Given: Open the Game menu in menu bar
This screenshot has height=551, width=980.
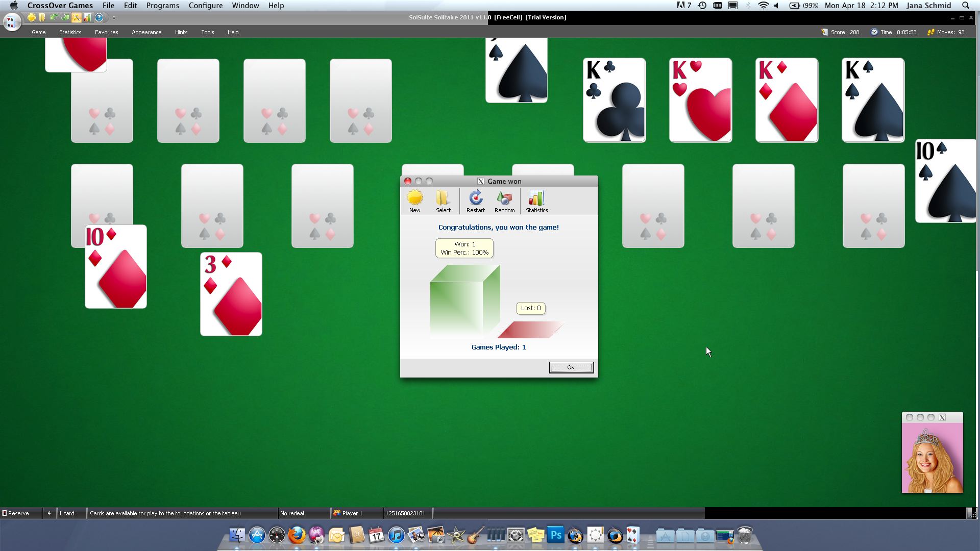Looking at the screenshot, I should pyautogui.click(x=38, y=32).
